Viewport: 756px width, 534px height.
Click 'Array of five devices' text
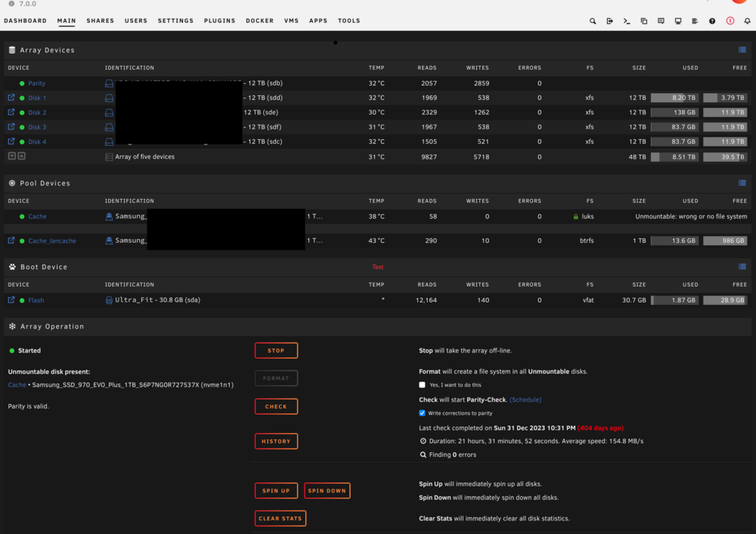(144, 157)
